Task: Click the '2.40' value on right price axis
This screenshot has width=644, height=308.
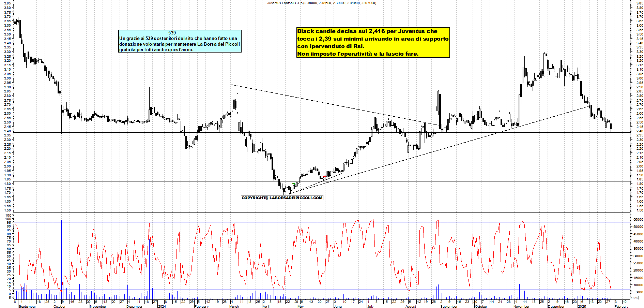Action: [x=640, y=131]
